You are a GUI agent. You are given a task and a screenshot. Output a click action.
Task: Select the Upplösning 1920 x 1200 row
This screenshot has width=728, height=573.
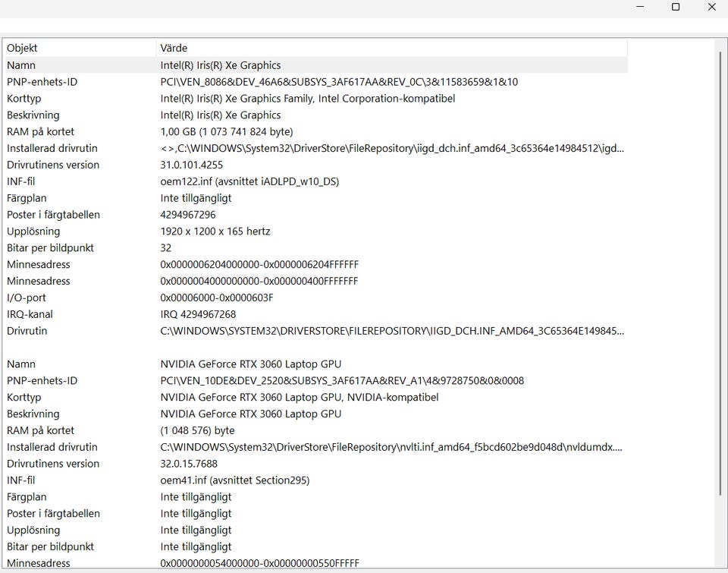215,231
